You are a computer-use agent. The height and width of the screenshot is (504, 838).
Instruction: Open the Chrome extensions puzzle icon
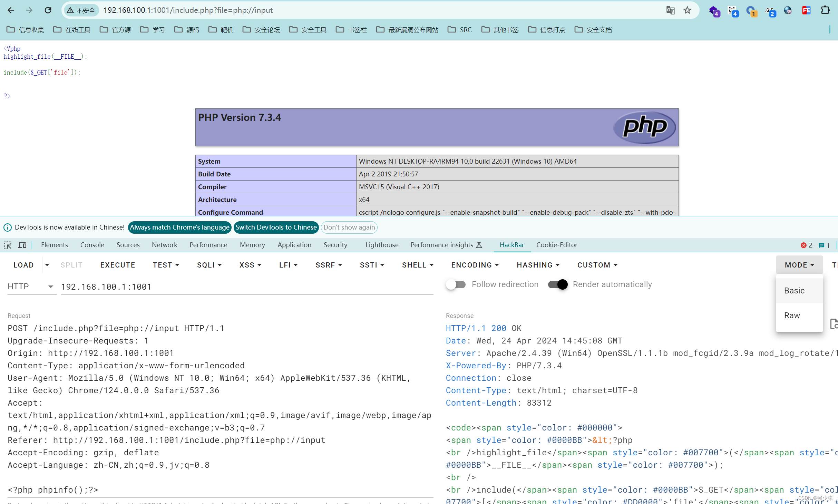825,10
